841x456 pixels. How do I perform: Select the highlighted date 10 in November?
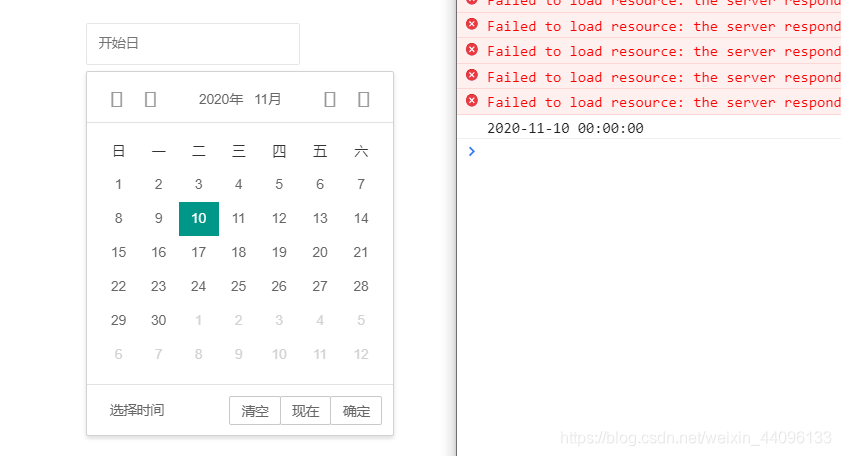pos(199,218)
